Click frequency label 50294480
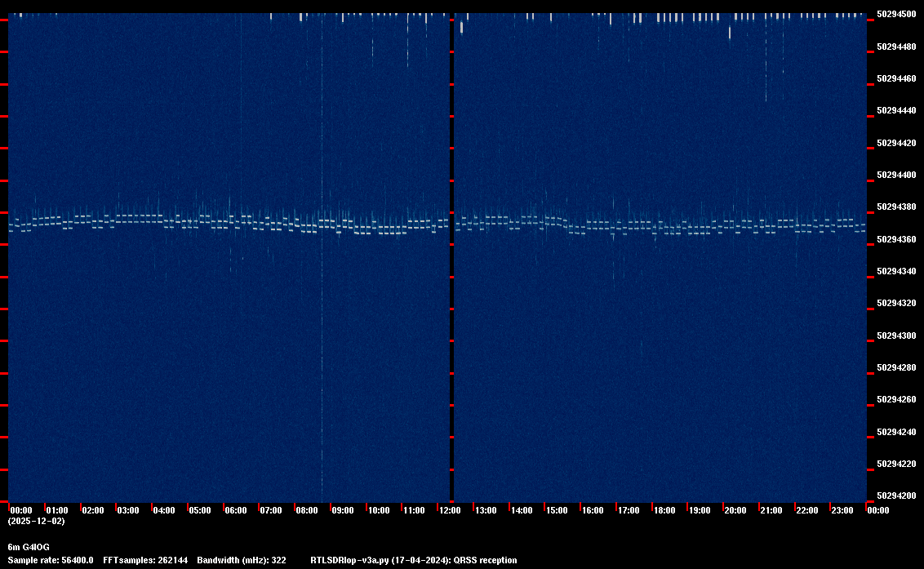The image size is (924, 569). click(x=897, y=47)
